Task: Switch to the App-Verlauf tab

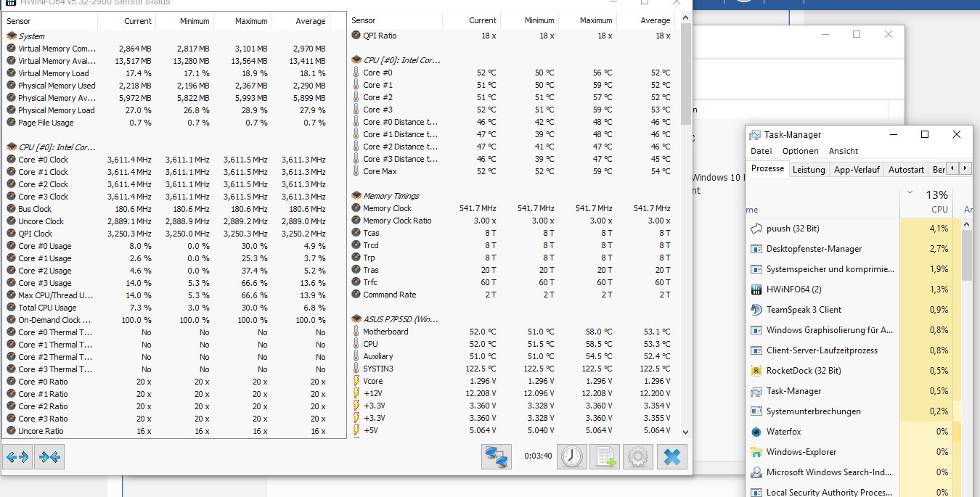Action: pyautogui.click(x=857, y=170)
